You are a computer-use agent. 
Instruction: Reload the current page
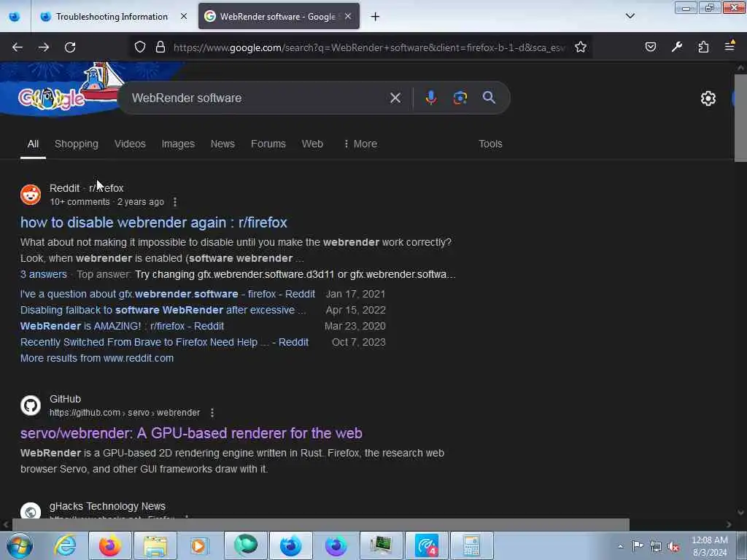[x=70, y=47]
